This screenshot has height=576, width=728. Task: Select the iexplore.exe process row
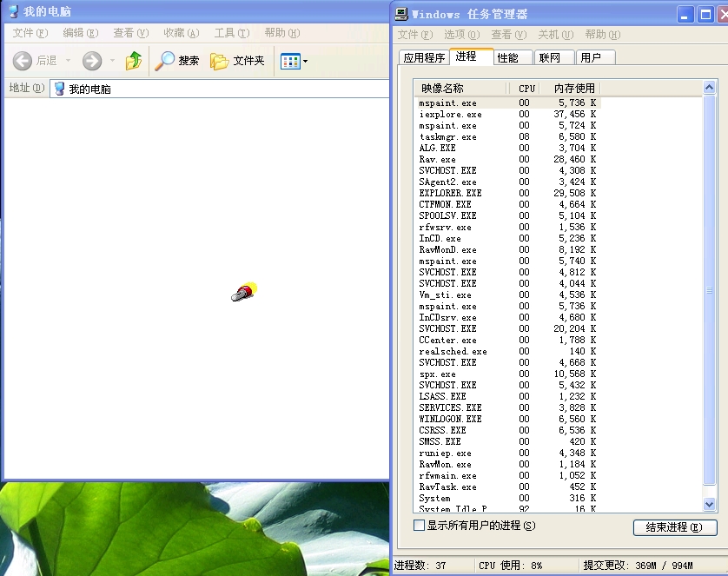(x=450, y=114)
